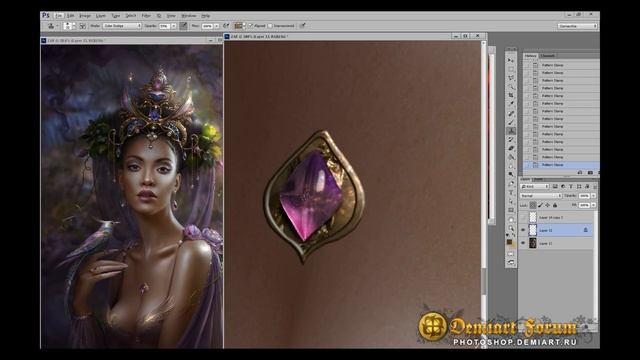Select the Zoom tool
This screenshot has height=360, width=640.
point(511,228)
